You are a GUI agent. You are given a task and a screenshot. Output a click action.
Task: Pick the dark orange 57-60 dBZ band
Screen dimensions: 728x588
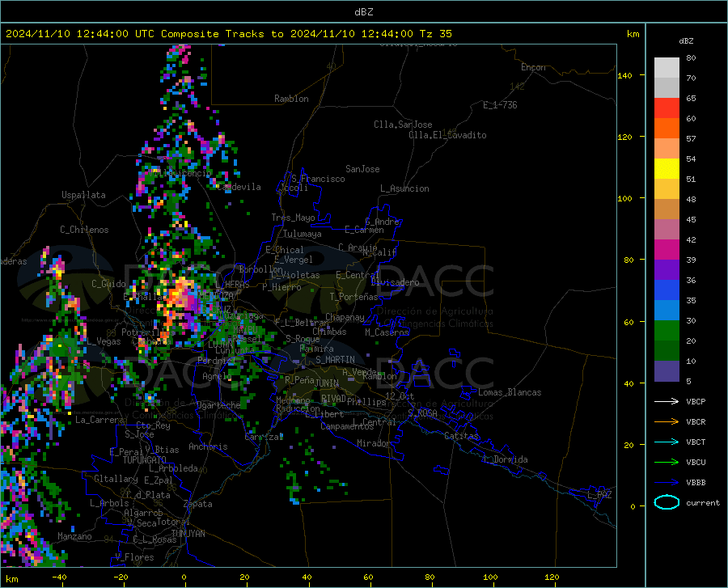[667, 129]
